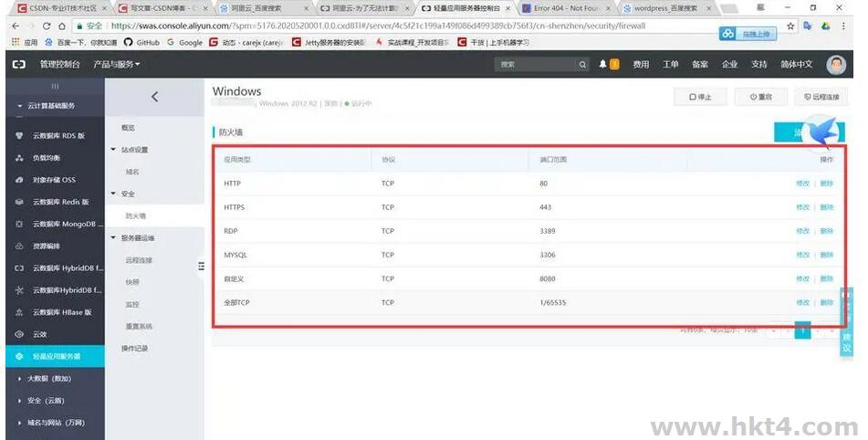Screen dimensions: 868x440
Task: Open the 云数据库 RDS 版 sidebar icon
Action: tap(19, 136)
